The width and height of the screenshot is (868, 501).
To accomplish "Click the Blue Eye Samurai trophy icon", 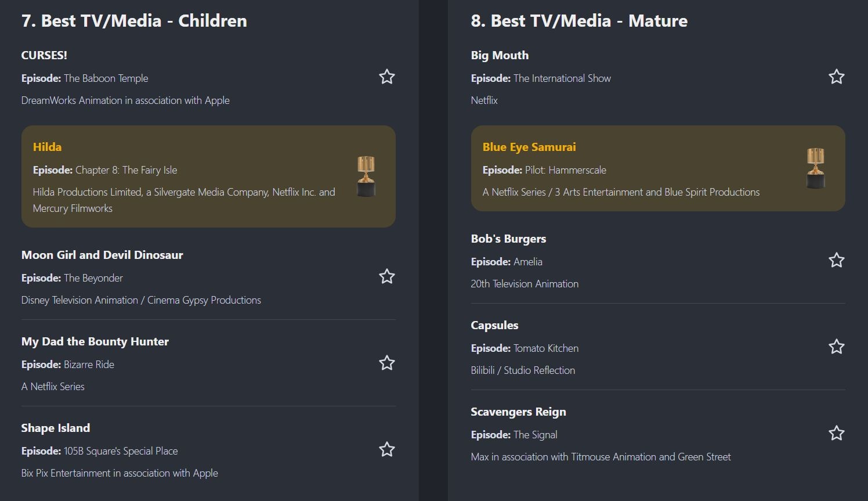I will [816, 168].
